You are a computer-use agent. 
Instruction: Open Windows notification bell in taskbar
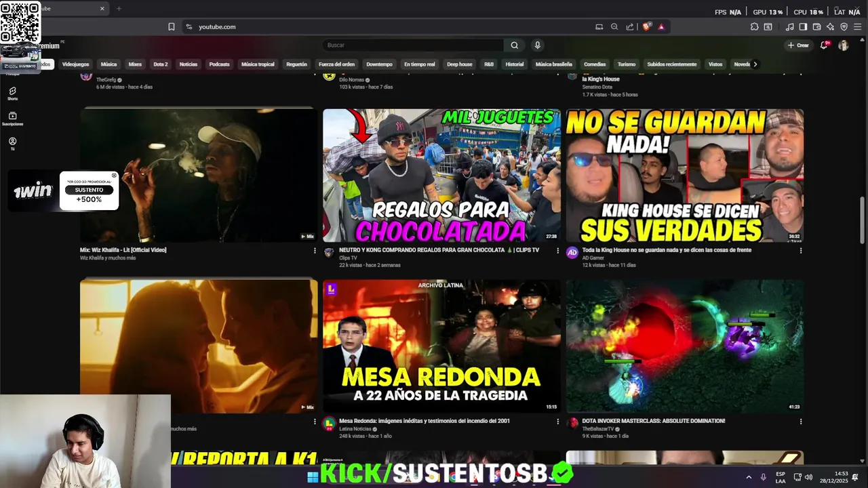(856, 477)
